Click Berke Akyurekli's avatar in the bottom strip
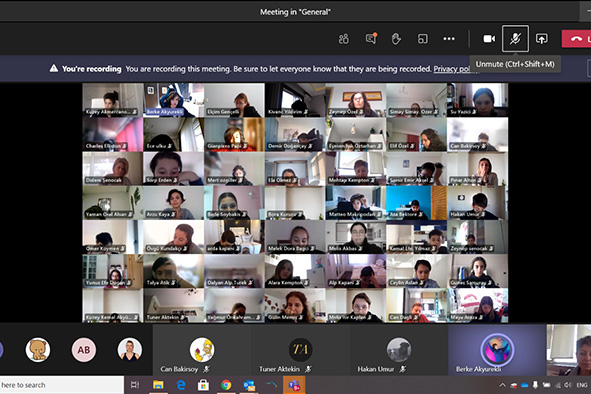The width and height of the screenshot is (591, 394). pyautogui.click(x=497, y=350)
